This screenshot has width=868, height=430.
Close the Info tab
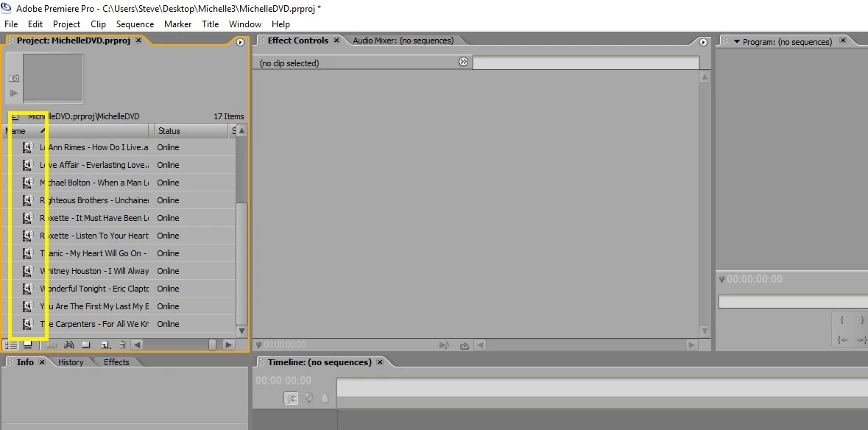point(41,362)
